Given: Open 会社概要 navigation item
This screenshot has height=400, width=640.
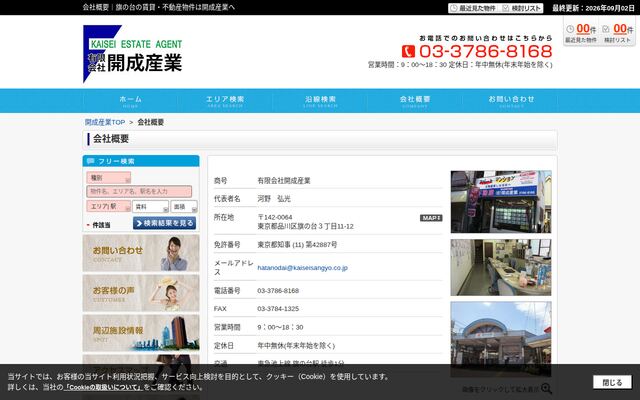Looking at the screenshot, I should point(415,101).
